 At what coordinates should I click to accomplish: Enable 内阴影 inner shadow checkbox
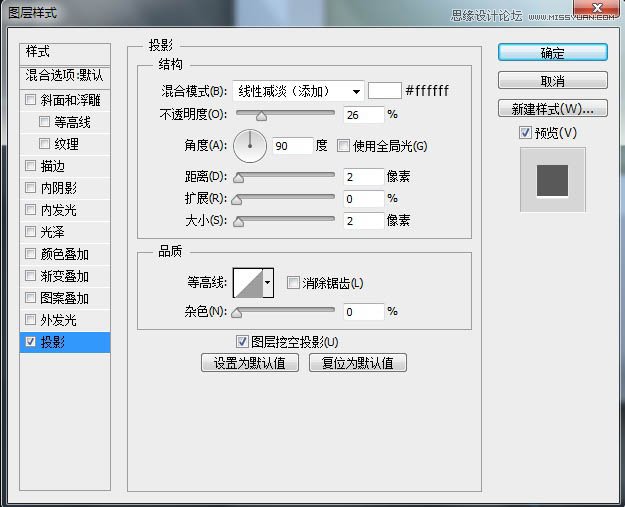pyautogui.click(x=30, y=187)
